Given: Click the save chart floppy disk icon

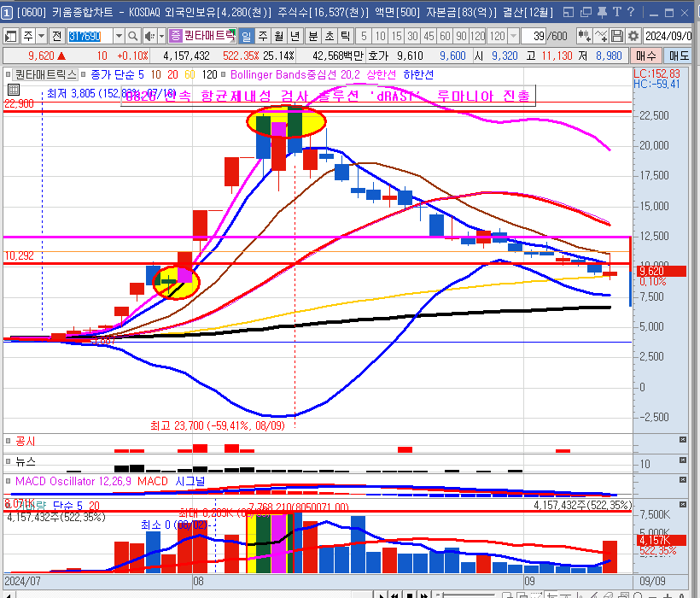Looking at the screenshot, I should (616, 36).
